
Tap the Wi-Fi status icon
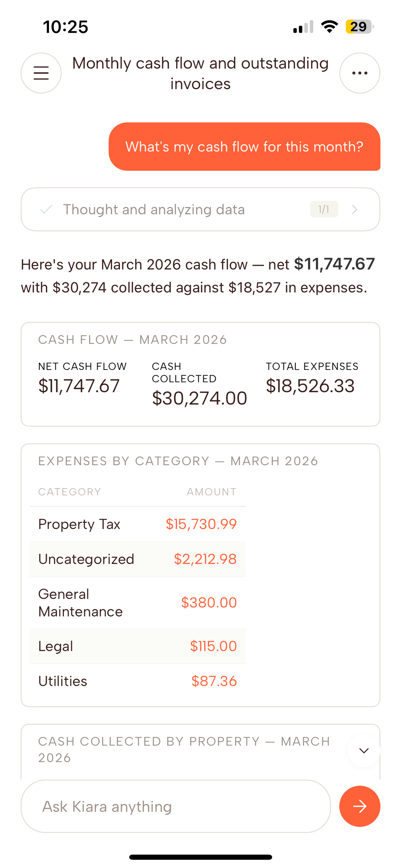pyautogui.click(x=329, y=27)
